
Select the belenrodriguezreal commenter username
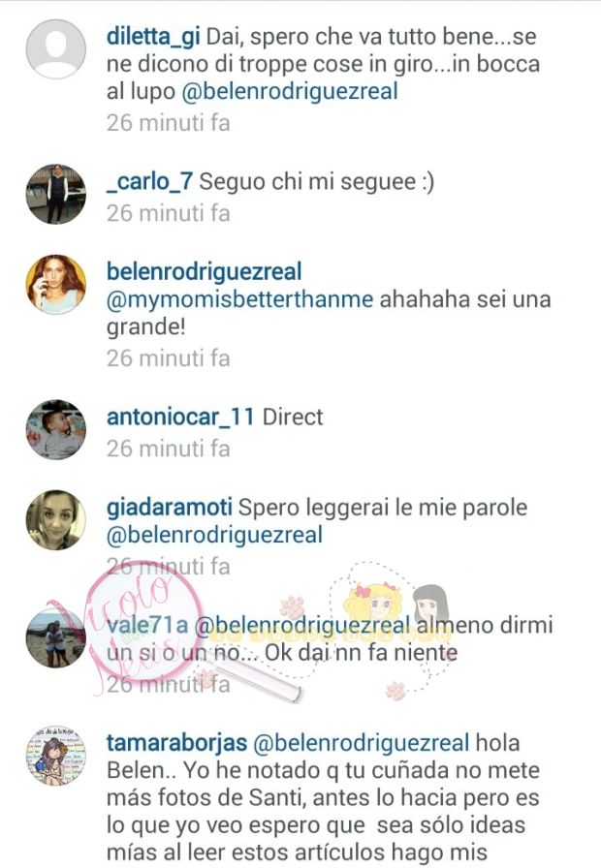(204, 272)
